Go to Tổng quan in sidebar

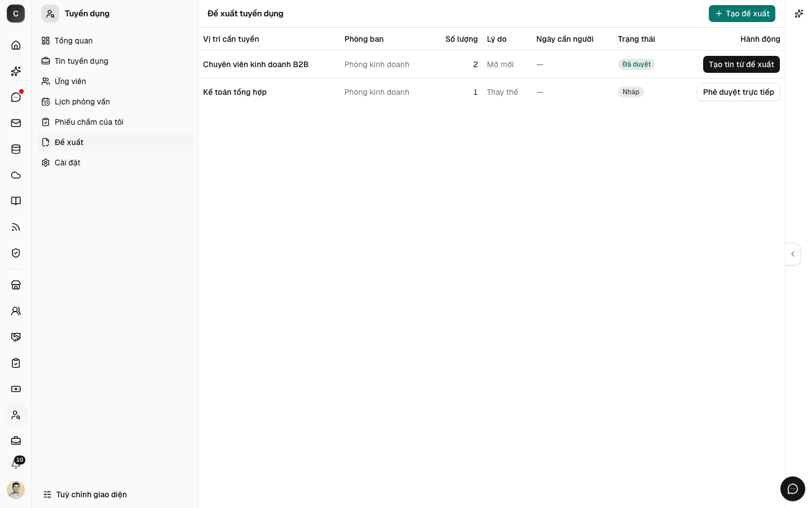[115, 41]
